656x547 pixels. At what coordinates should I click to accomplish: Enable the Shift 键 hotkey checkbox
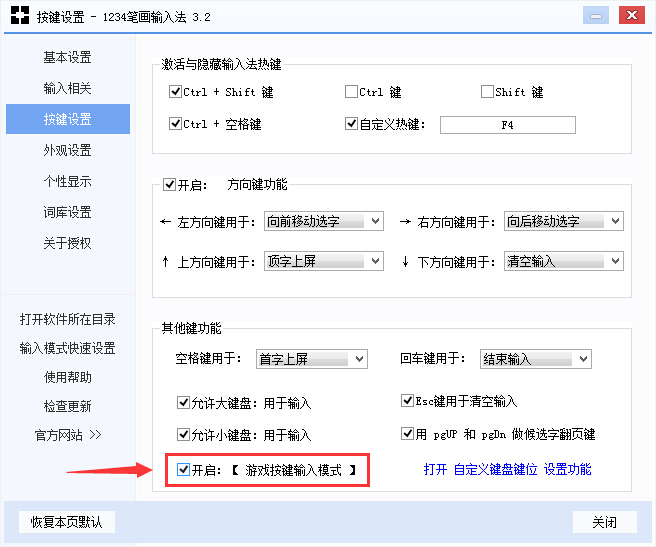[487, 92]
